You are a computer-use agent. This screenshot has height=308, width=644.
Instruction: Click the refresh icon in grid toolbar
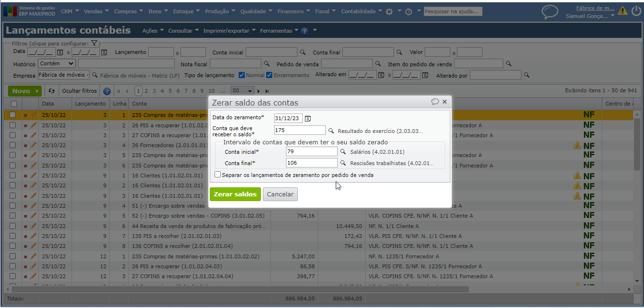coord(52,91)
